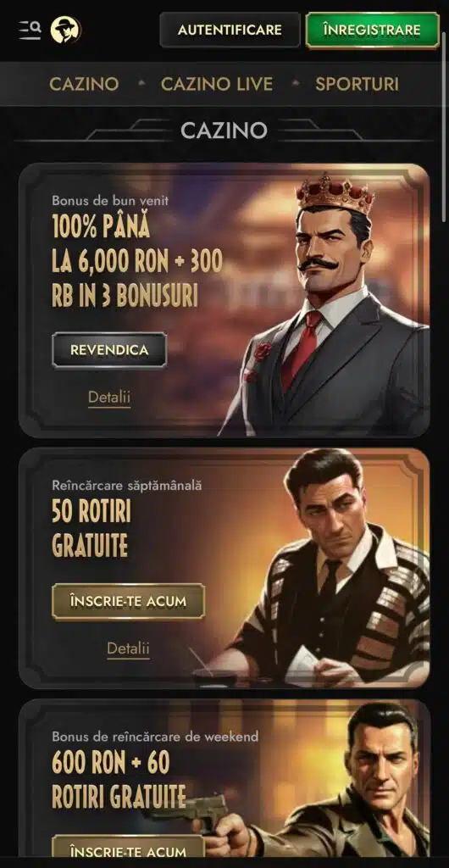Open the weekly reload banner with card player
The height and width of the screenshot is (868, 449).
pos(224,568)
